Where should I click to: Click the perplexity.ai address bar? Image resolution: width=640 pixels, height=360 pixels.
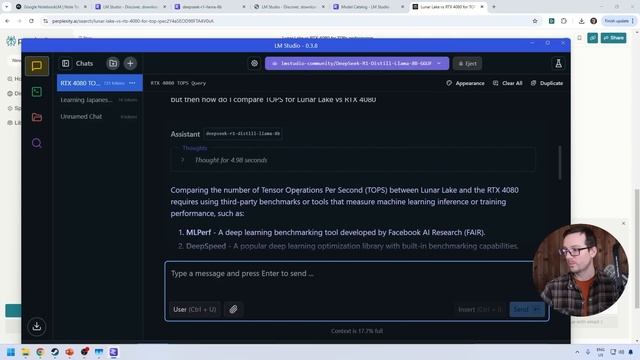coord(286,21)
